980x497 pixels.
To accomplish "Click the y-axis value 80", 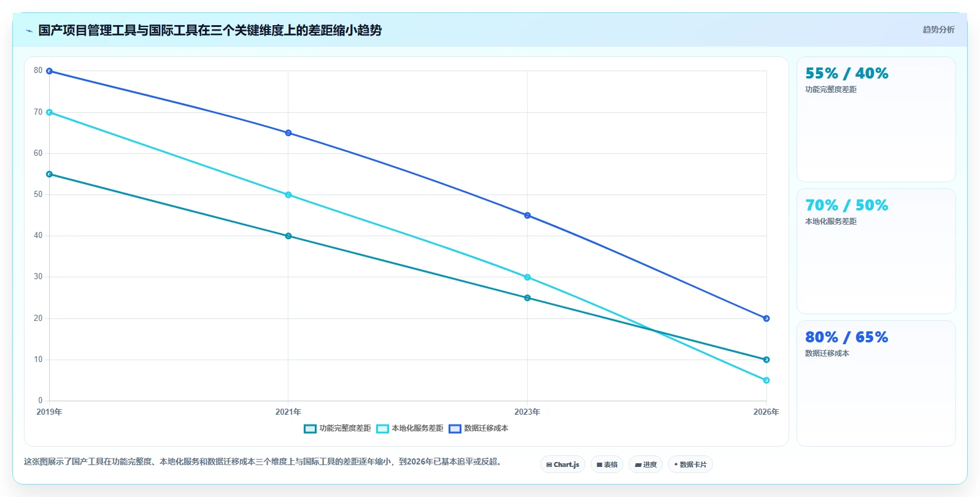I will (x=38, y=71).
